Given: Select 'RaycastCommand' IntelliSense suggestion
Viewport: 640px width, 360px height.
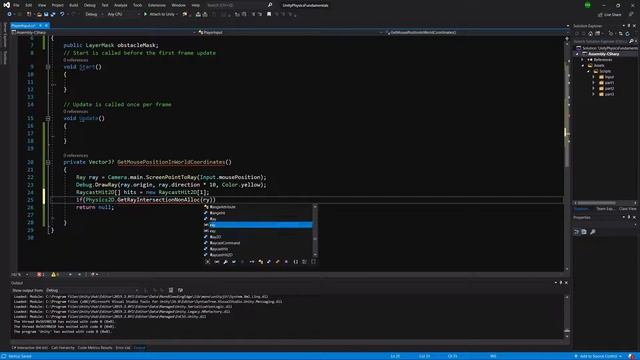Looking at the screenshot, I should 258,243.
